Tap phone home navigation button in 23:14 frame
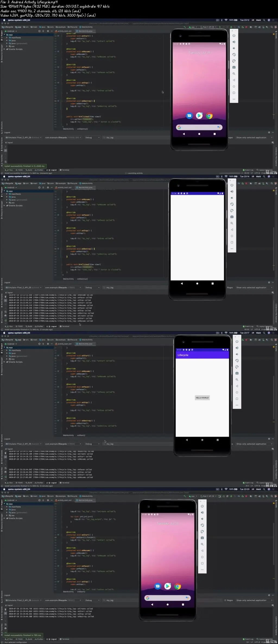 point(197,283)
